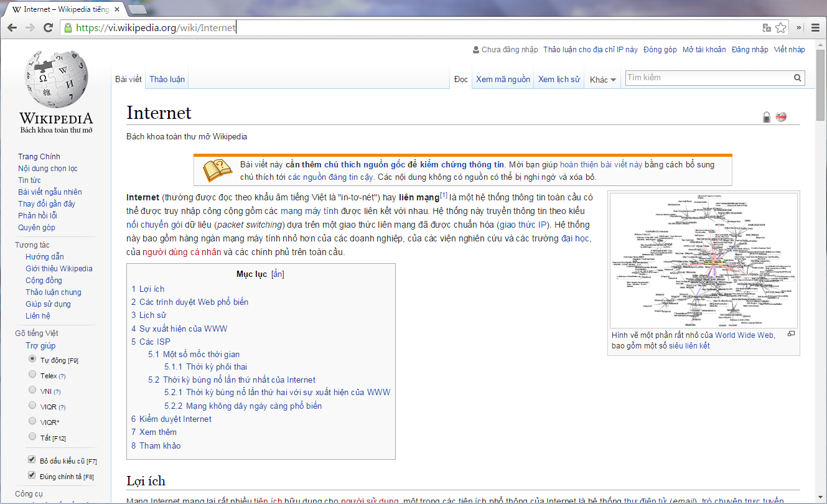Go back with the browser back arrow
Viewport: 827px width, 504px height.
[x=12, y=27]
